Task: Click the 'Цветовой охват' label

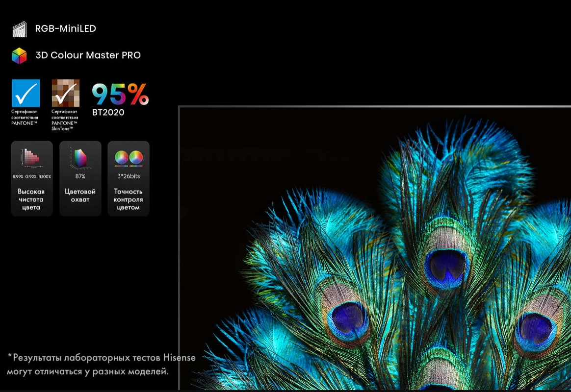Action: [80, 196]
